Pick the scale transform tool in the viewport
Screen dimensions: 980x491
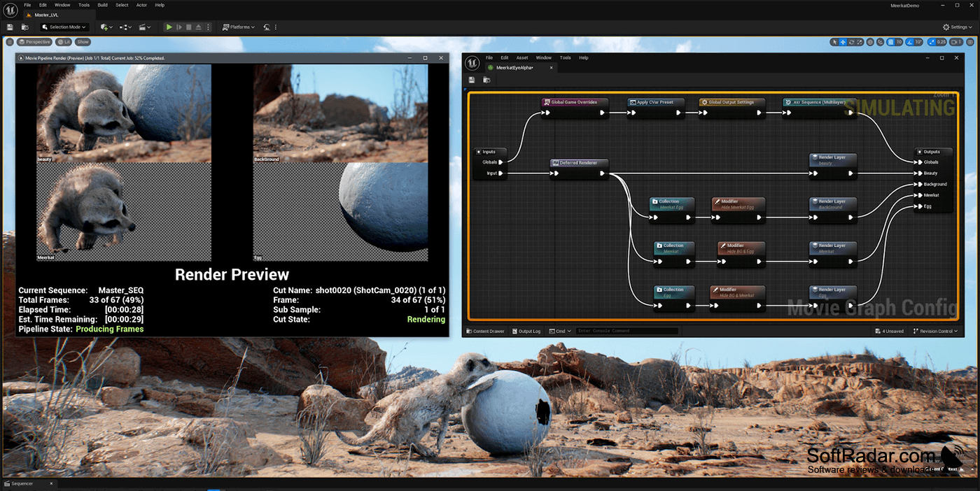tap(860, 42)
